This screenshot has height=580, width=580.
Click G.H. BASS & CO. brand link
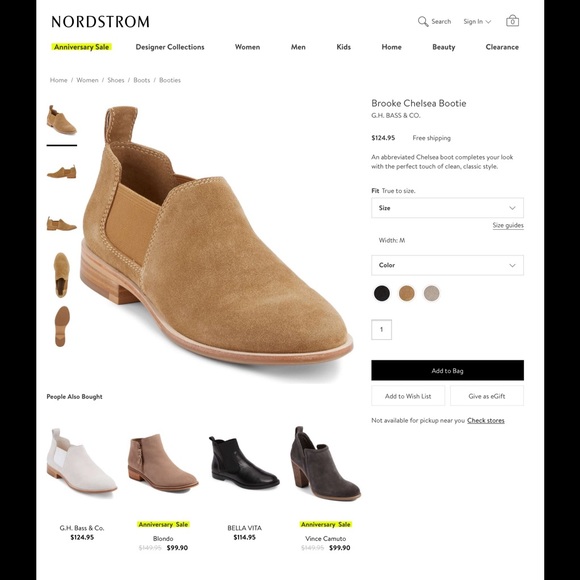[396, 115]
